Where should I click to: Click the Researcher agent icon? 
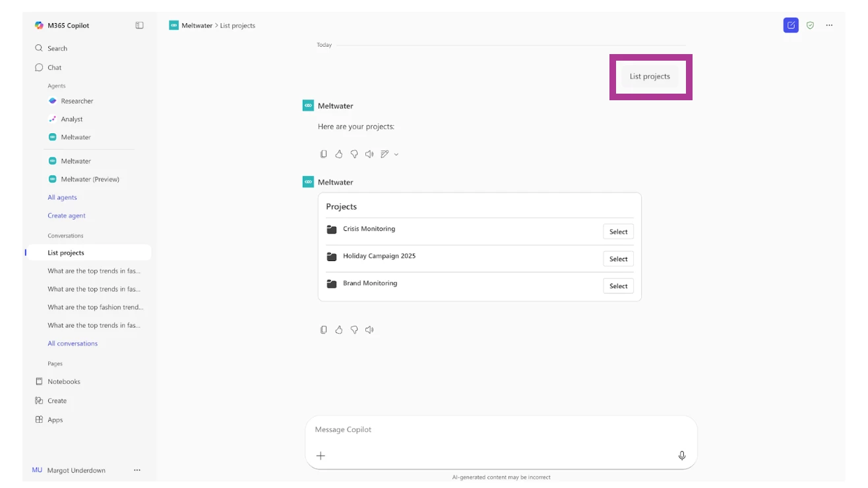click(x=53, y=101)
